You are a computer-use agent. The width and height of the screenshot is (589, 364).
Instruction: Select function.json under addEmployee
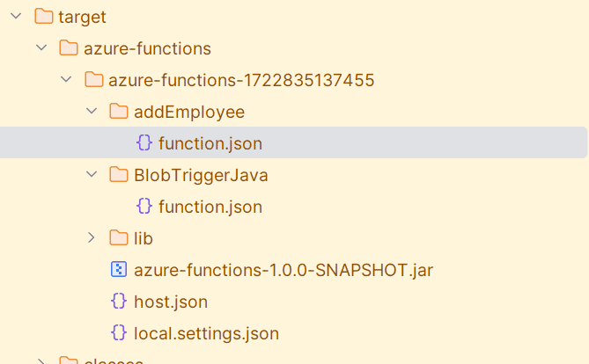(293, 142)
